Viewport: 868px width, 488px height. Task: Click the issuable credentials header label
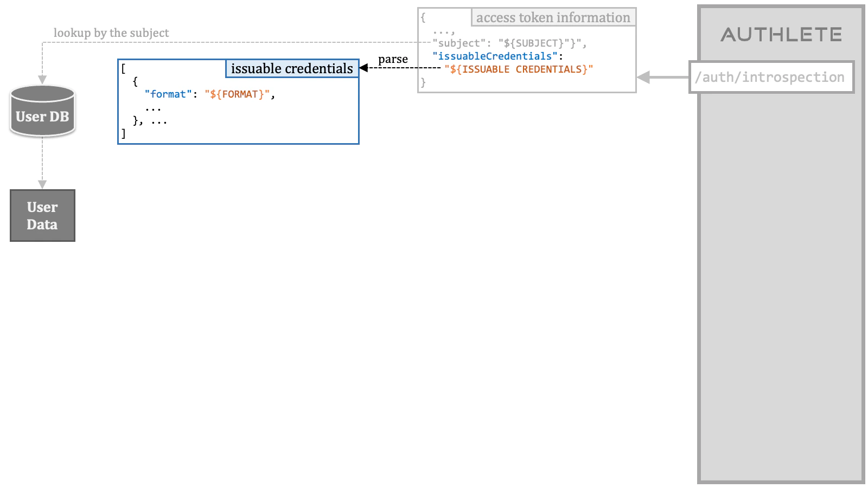292,68
